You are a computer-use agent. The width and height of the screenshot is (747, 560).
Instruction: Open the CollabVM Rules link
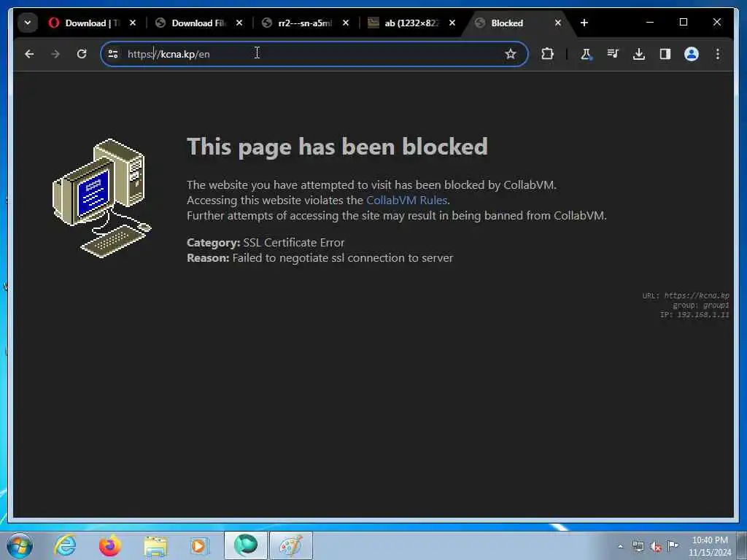tap(406, 200)
